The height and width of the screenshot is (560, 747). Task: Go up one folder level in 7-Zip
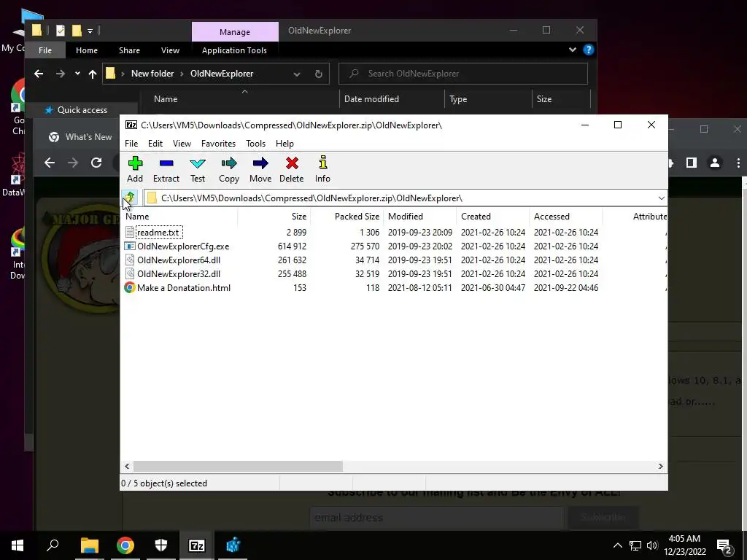(130, 198)
